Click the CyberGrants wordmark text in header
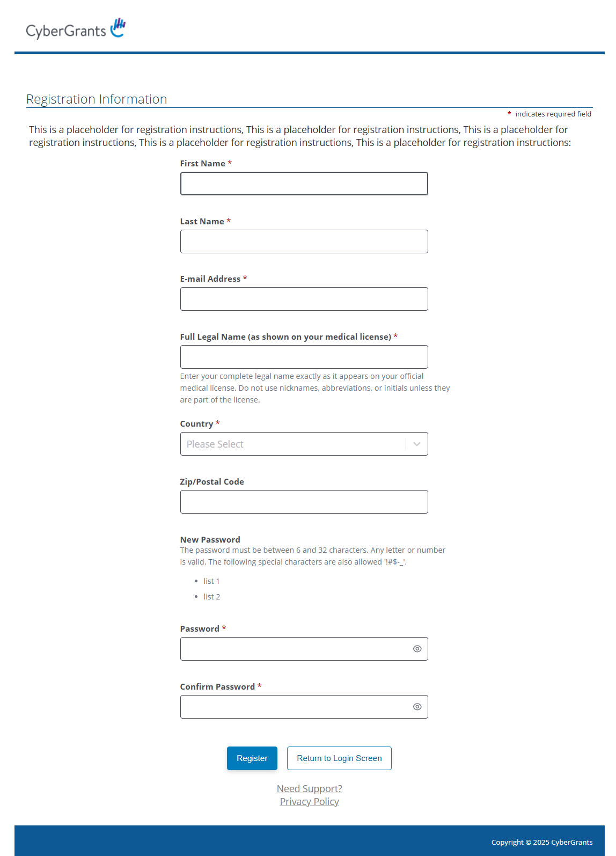616x856 pixels. (x=66, y=31)
